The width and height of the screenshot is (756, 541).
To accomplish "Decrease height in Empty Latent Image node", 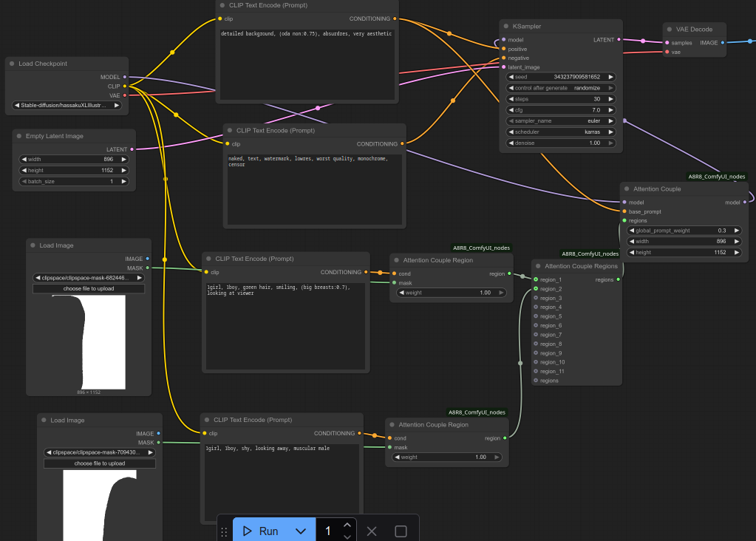I will point(24,170).
